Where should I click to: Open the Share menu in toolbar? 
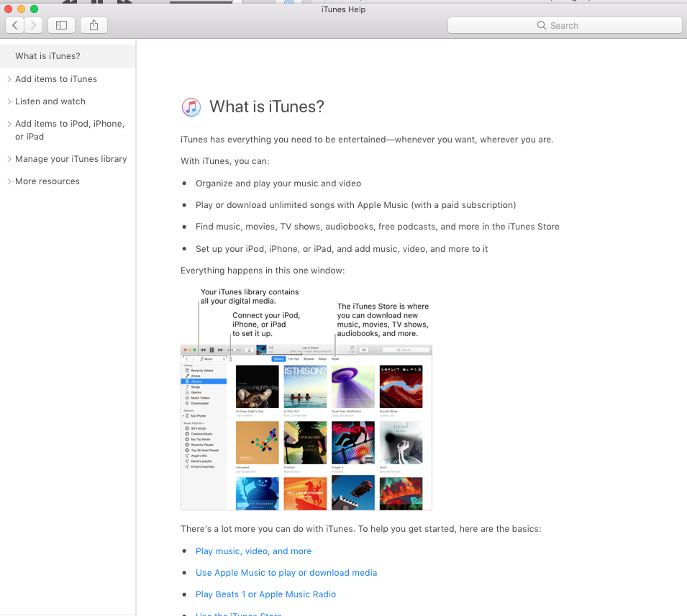pos(94,25)
